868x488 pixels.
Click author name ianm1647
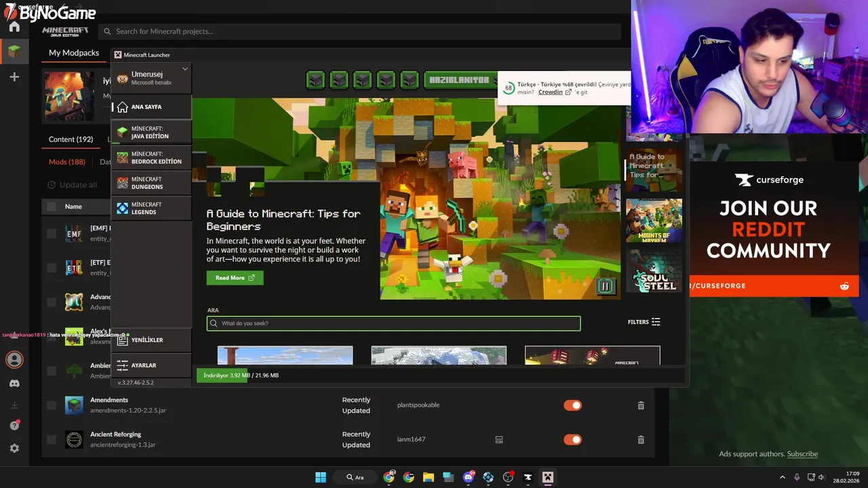tap(412, 439)
